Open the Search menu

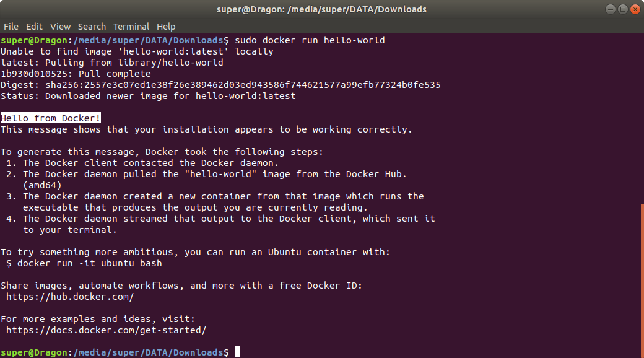click(x=92, y=26)
